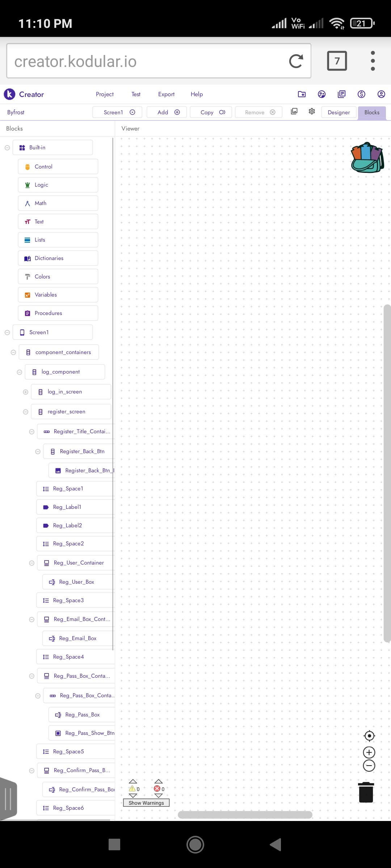The image size is (391, 868).
Task: Click the dollar sign monetization icon
Action: (361, 94)
